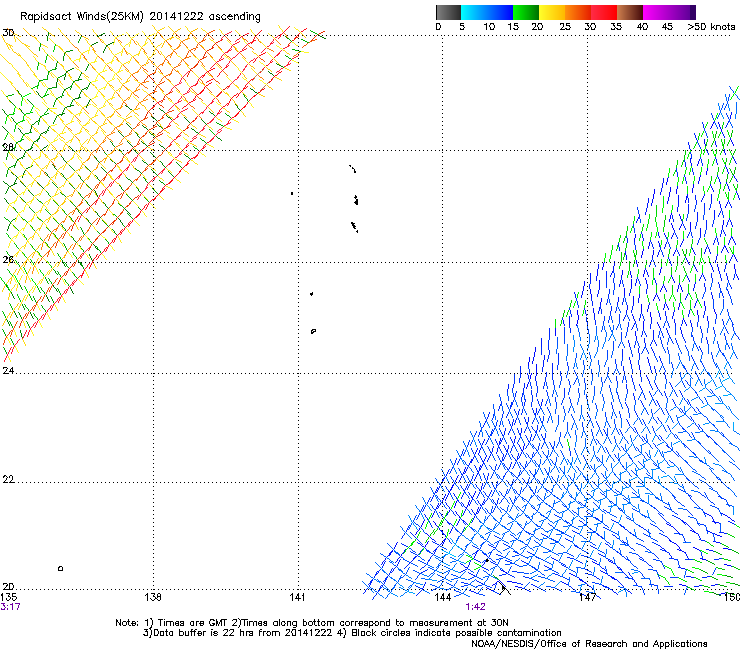
Task: Click the longitude label '147' on bottom axis
Action: tap(588, 597)
